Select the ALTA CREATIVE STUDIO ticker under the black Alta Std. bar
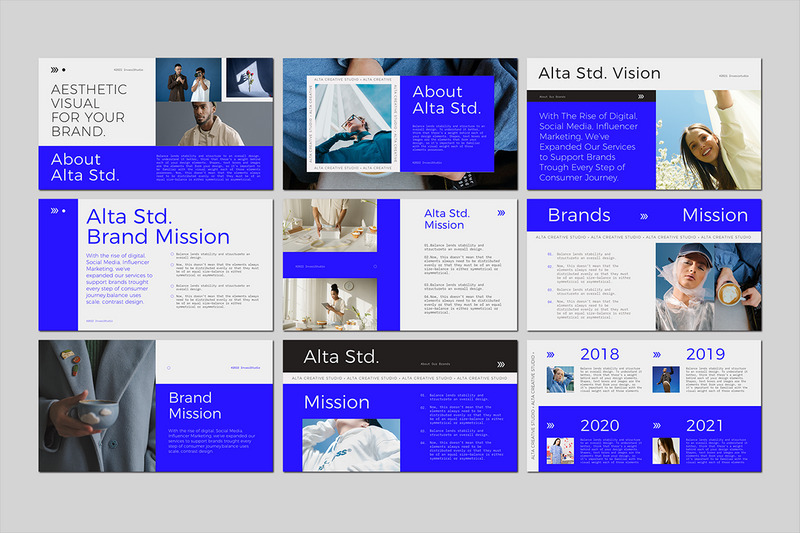 point(399,378)
